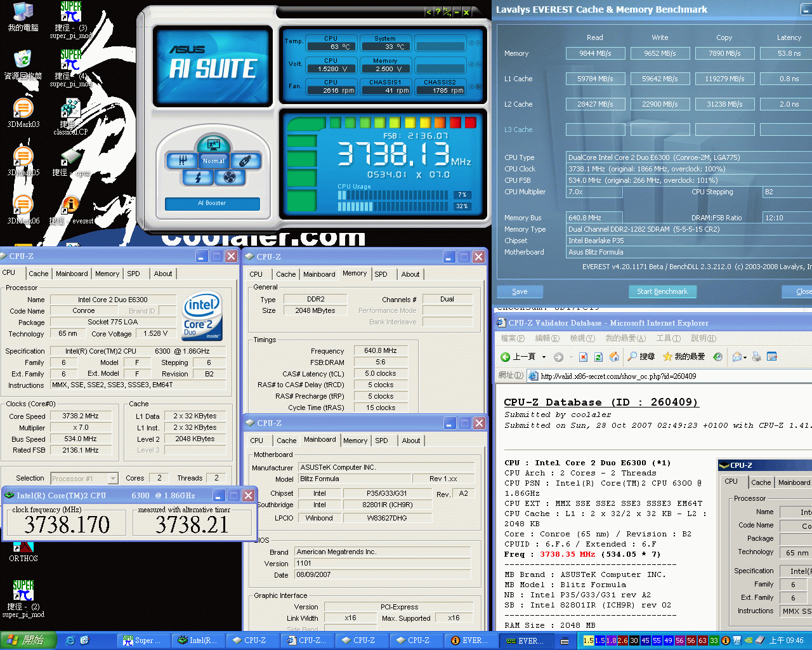Click the gear-shift icon in AI Suite
Viewport: 812px width, 650px height.
(x=183, y=161)
